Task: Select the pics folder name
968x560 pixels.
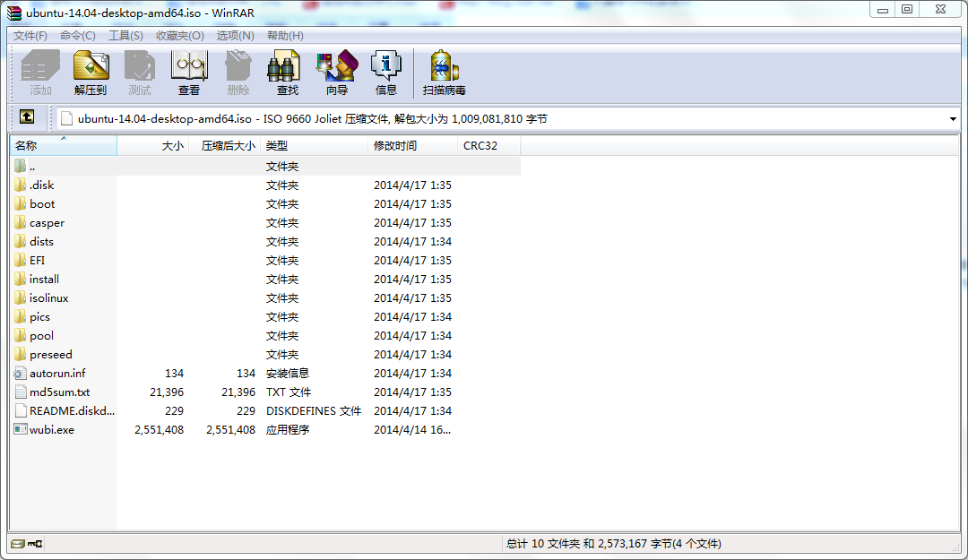Action: pos(39,317)
